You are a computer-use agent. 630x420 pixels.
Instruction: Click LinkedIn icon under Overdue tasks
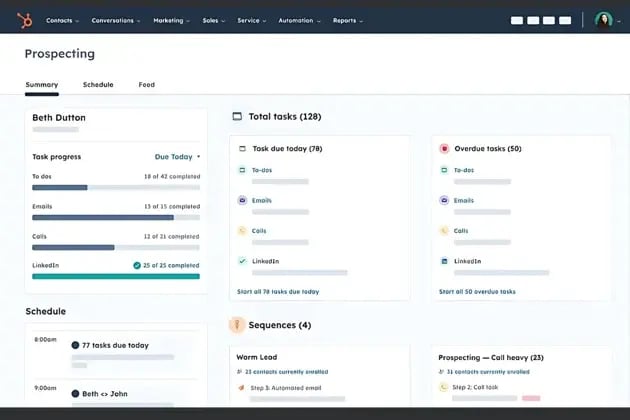444,261
